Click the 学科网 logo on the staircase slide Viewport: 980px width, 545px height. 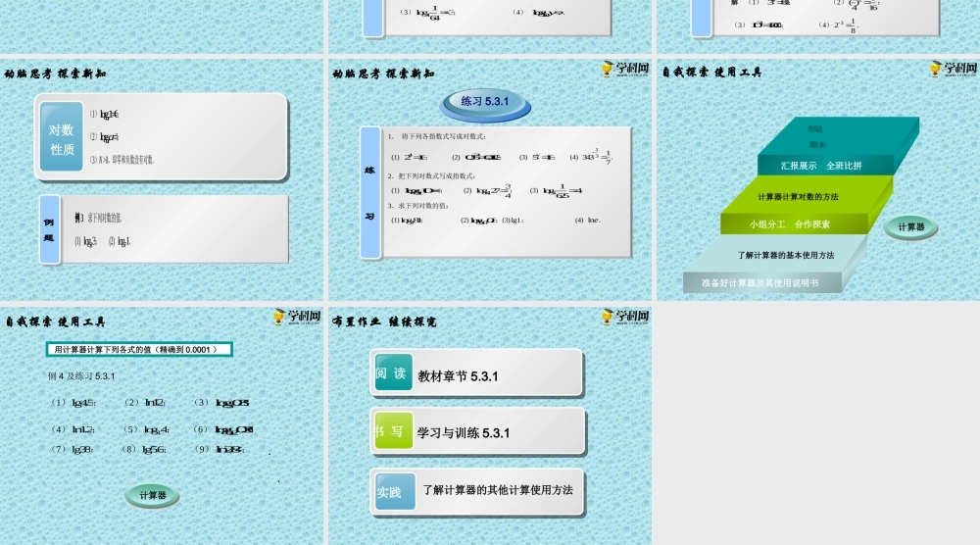[x=954, y=69]
